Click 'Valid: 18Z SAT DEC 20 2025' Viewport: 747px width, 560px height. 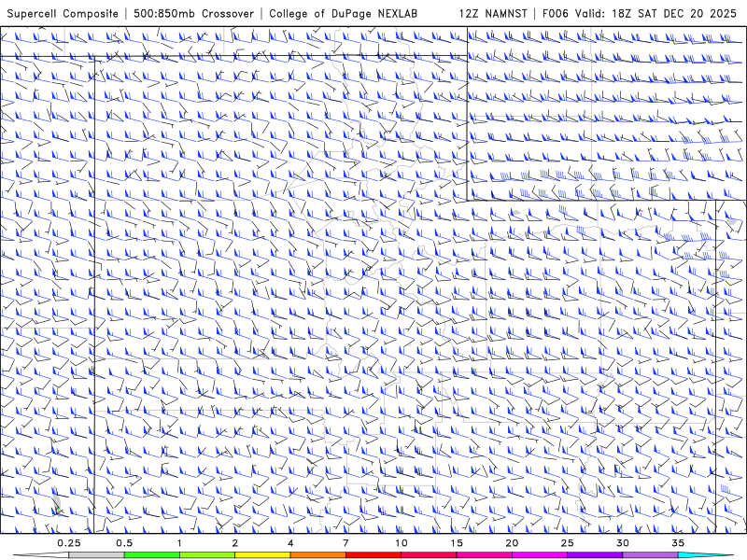pyautogui.click(x=655, y=14)
